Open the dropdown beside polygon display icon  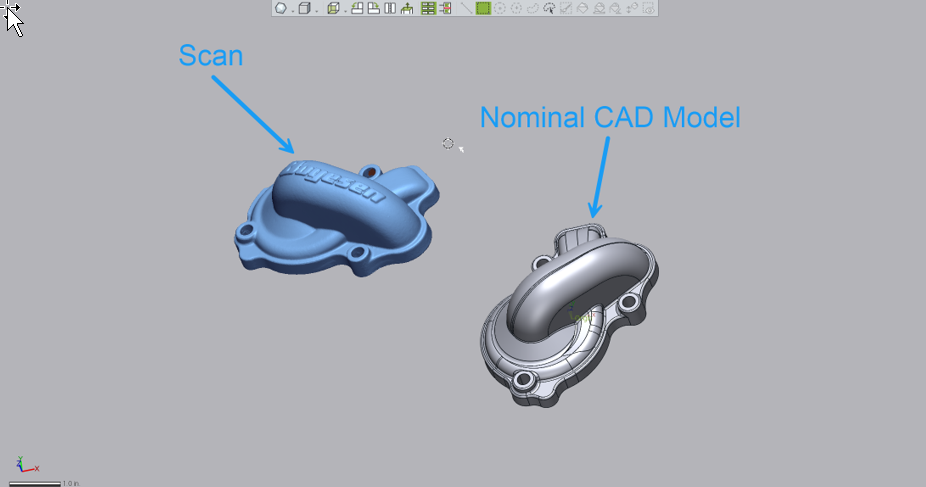(293, 11)
